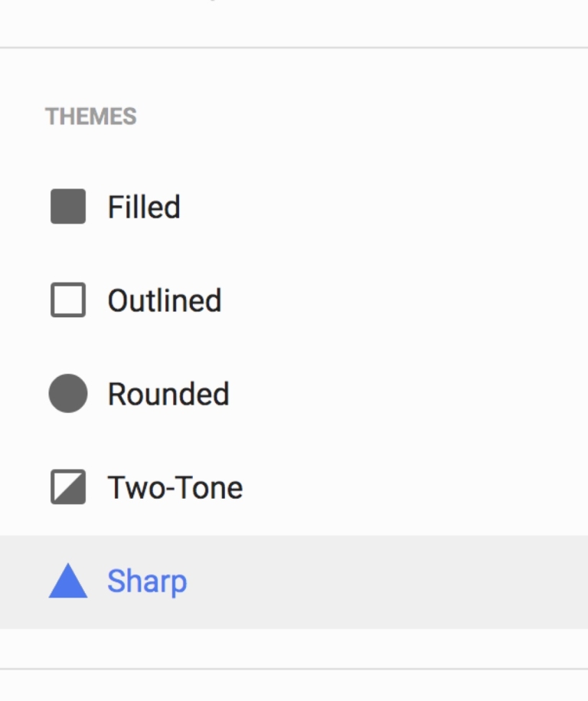This screenshot has width=588, height=701.
Task: Click the THEMES section header
Action: pos(91,116)
